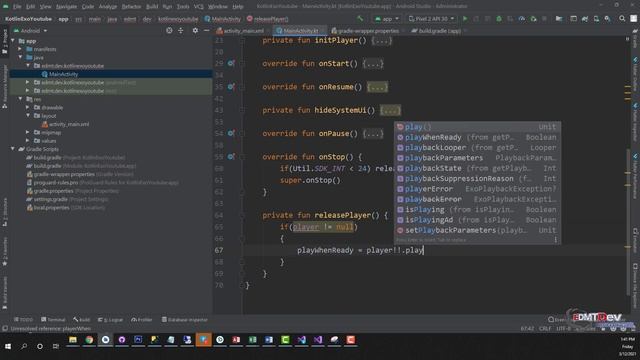This screenshot has height=360, width=640.
Task: Open the Build tool window
Action: coord(82,320)
